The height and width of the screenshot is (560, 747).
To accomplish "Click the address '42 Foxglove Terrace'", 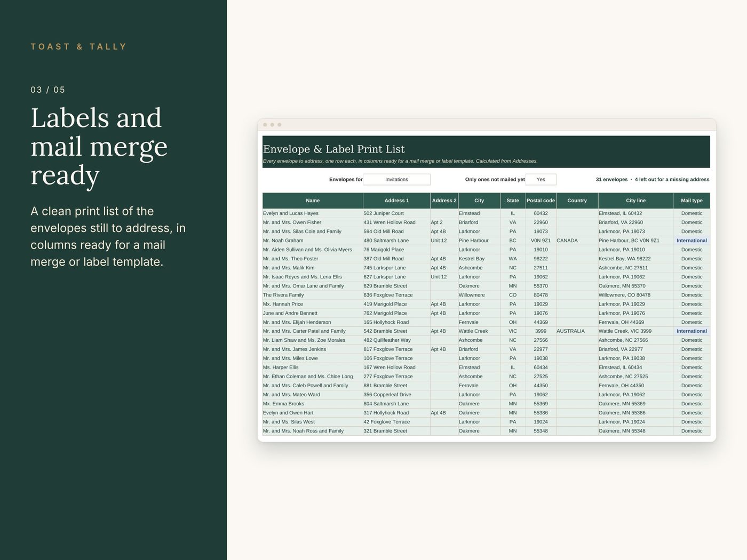I will pyautogui.click(x=387, y=422).
